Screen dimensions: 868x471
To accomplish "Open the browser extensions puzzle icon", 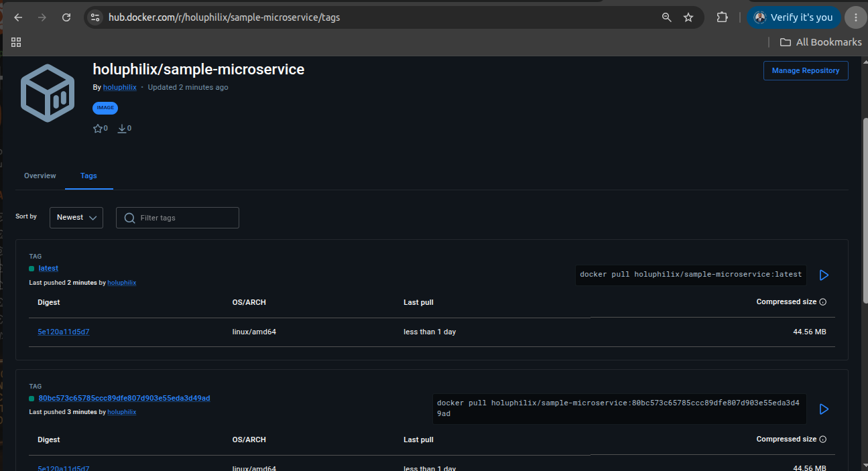I will [722, 17].
